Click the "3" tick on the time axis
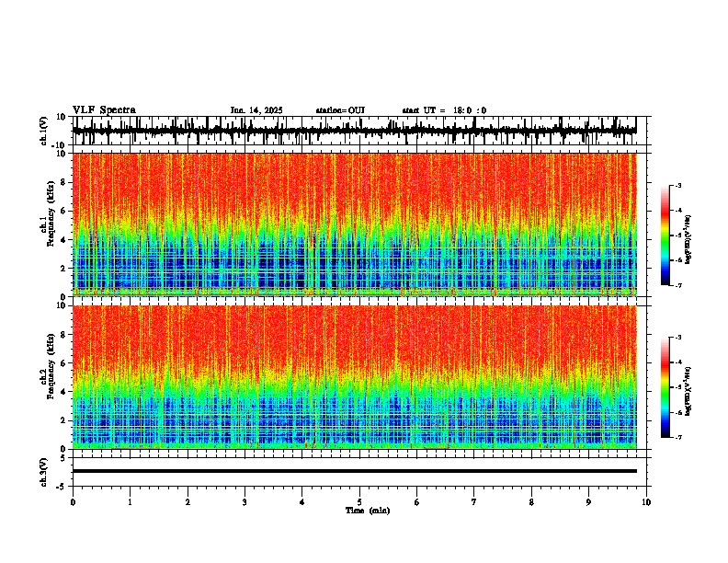 click(245, 502)
